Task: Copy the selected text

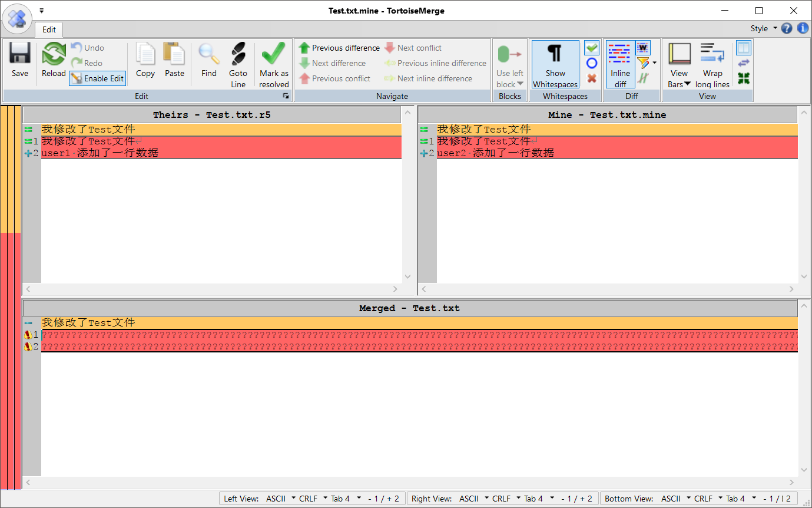Action: tap(145, 60)
